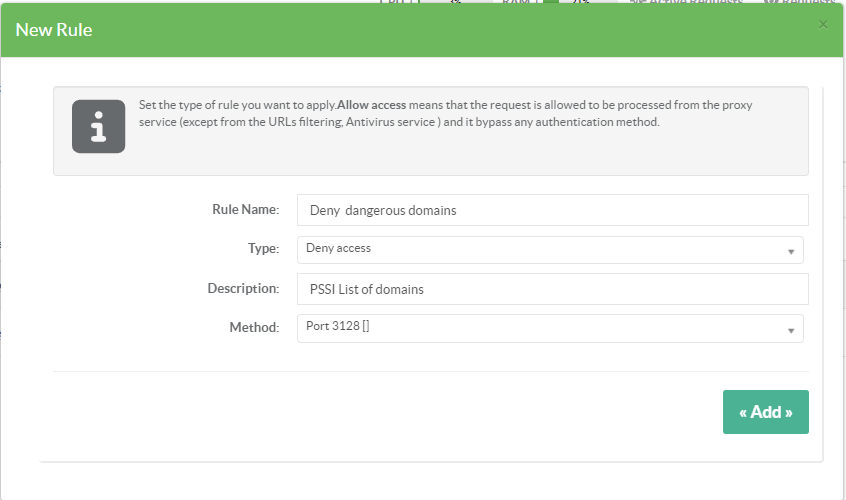Image resolution: width=846 pixels, height=500 pixels.
Task: Close the New Rule dialog
Action: (823, 24)
